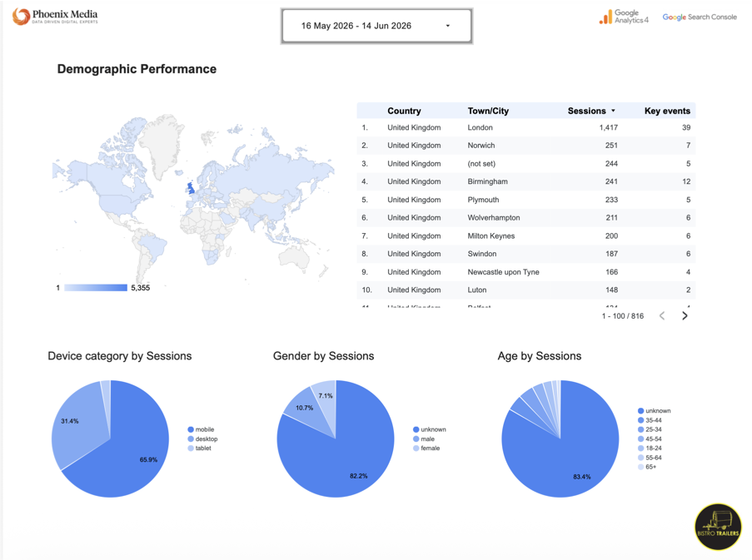752x560 pixels.
Task: Click unknown legend item in Age chart
Action: [655, 410]
